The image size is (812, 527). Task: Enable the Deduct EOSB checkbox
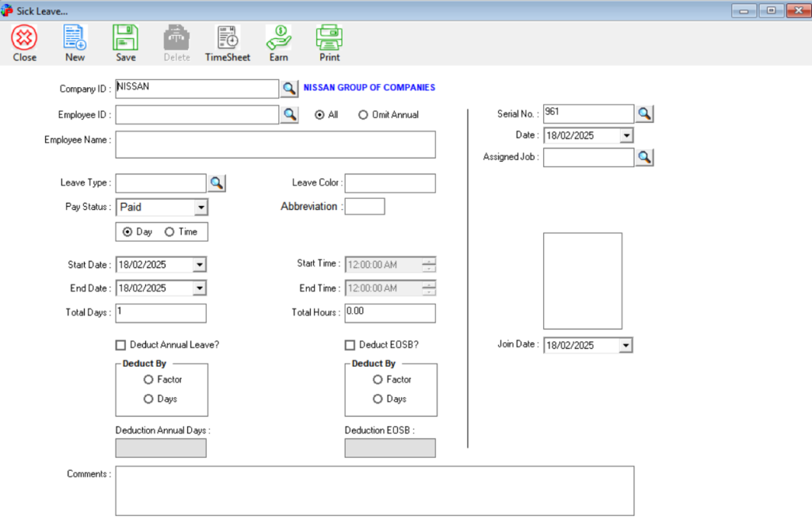click(x=350, y=344)
